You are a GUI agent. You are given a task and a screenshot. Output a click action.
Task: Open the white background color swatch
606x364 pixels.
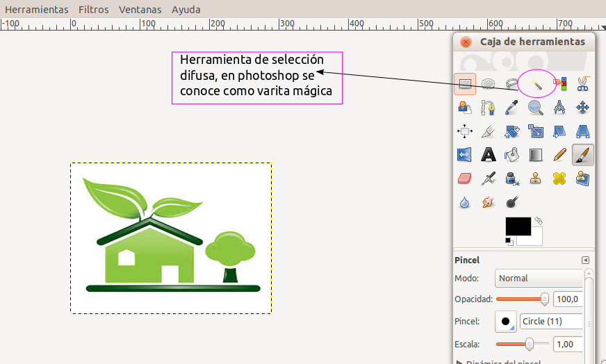pyautogui.click(x=537, y=240)
